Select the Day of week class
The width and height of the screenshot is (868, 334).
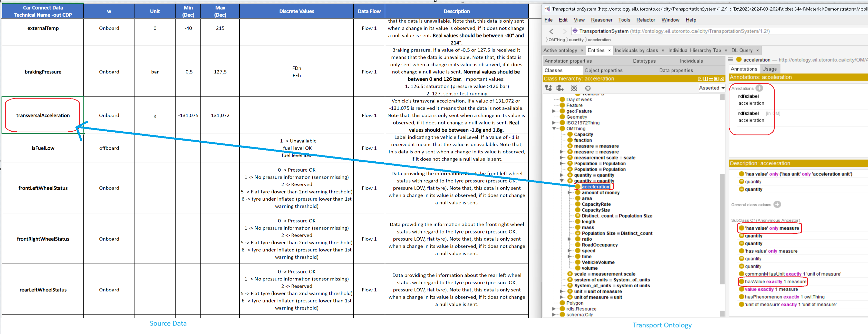(x=579, y=99)
